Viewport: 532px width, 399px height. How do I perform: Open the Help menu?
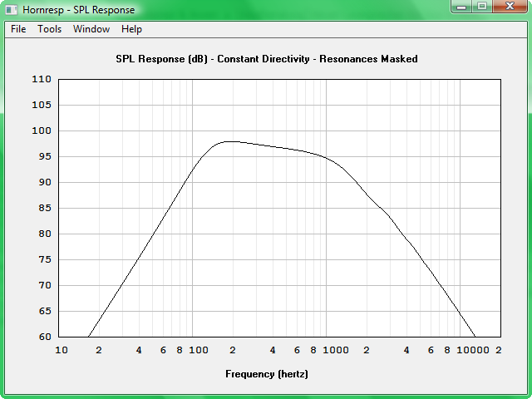131,30
